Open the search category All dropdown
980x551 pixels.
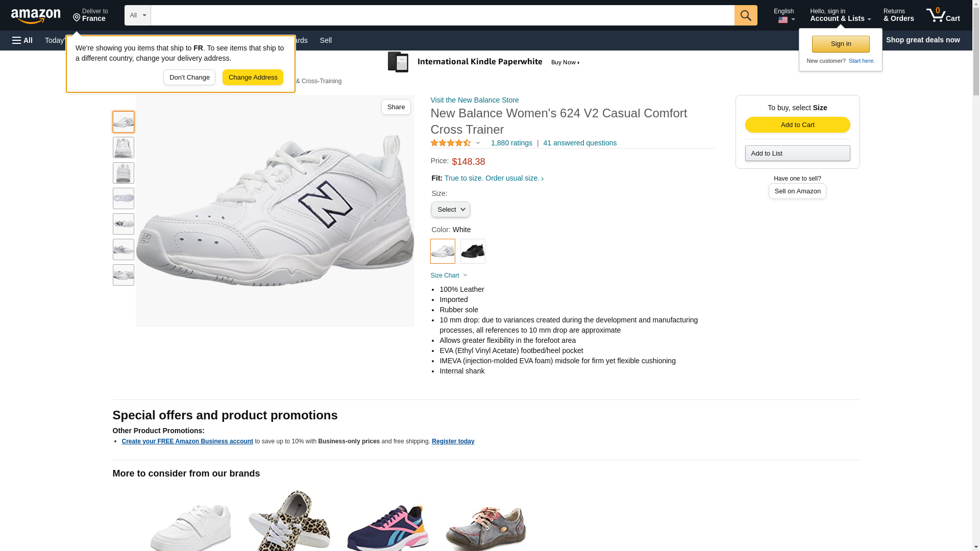click(x=137, y=15)
